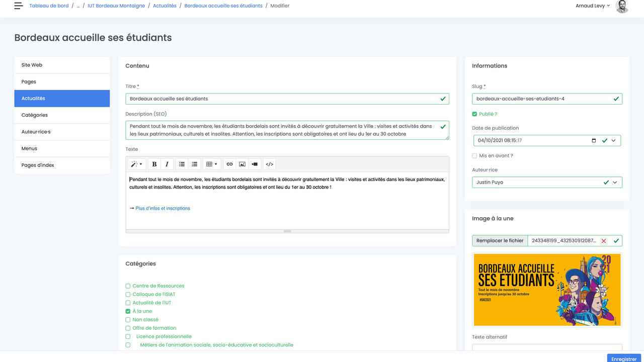
Task: Open the HTML code view with the </> icon
Action: (270, 163)
